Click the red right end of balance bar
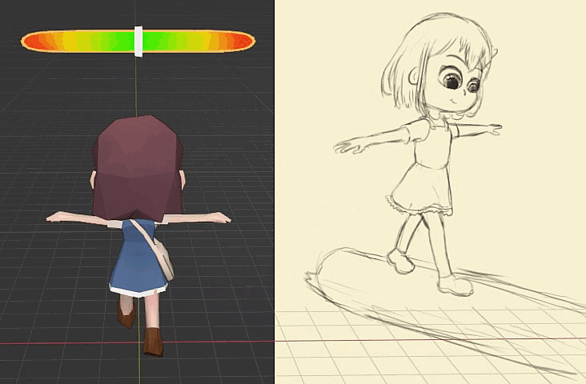586x384 pixels. click(244, 41)
